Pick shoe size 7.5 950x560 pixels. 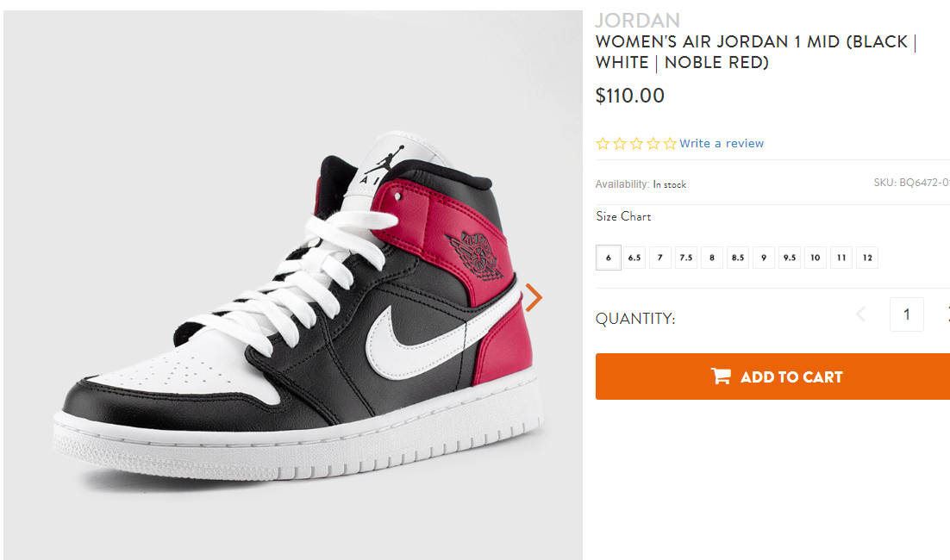[686, 258]
